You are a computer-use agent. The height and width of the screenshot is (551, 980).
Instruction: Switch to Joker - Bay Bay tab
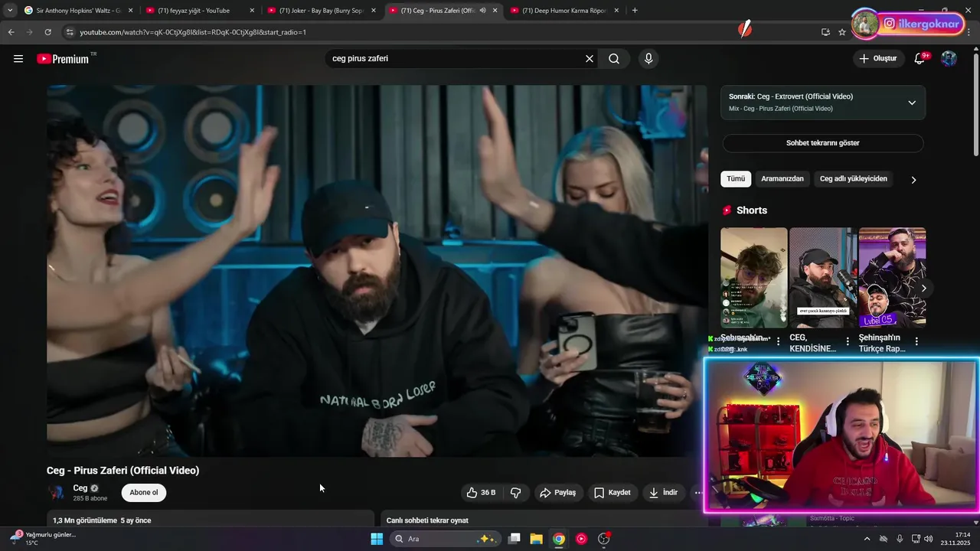(x=321, y=11)
